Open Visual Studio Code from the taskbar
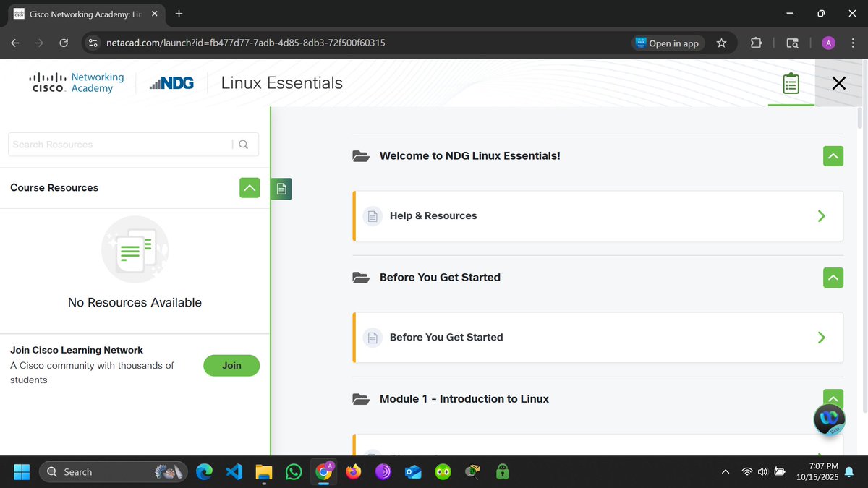The height and width of the screenshot is (488, 868). [234, 472]
